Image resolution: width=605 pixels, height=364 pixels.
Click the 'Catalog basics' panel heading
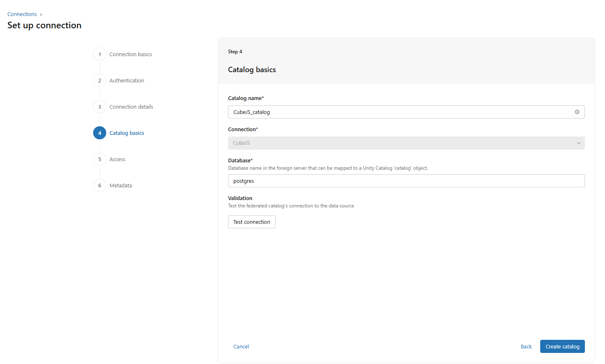pyautogui.click(x=252, y=70)
